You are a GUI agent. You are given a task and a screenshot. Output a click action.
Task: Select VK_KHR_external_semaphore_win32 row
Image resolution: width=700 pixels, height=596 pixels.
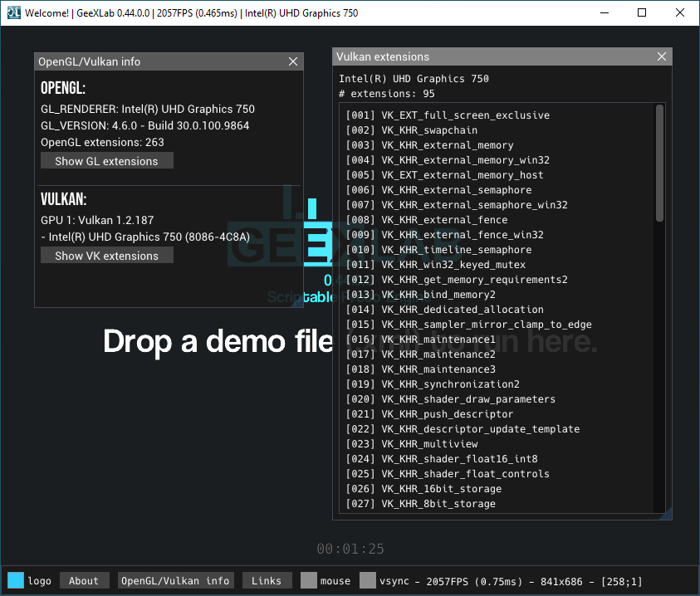(457, 205)
